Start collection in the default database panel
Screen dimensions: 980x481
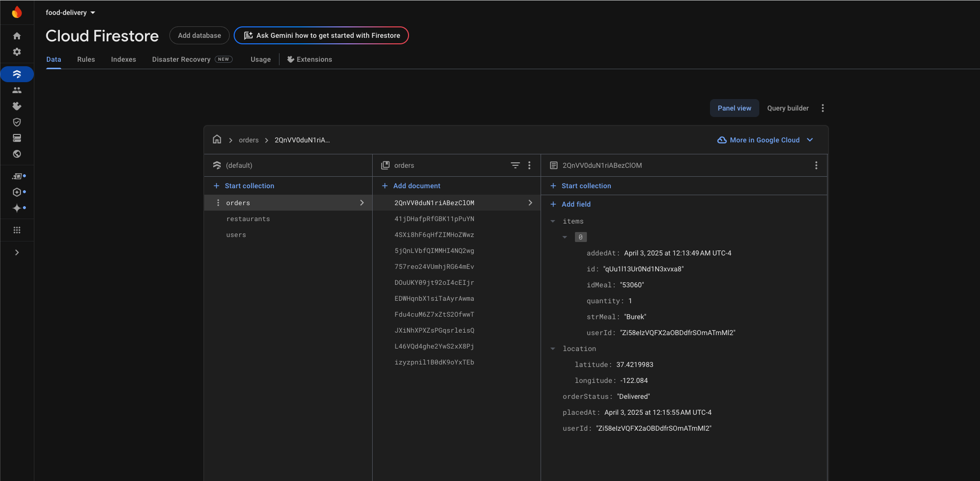pos(244,186)
